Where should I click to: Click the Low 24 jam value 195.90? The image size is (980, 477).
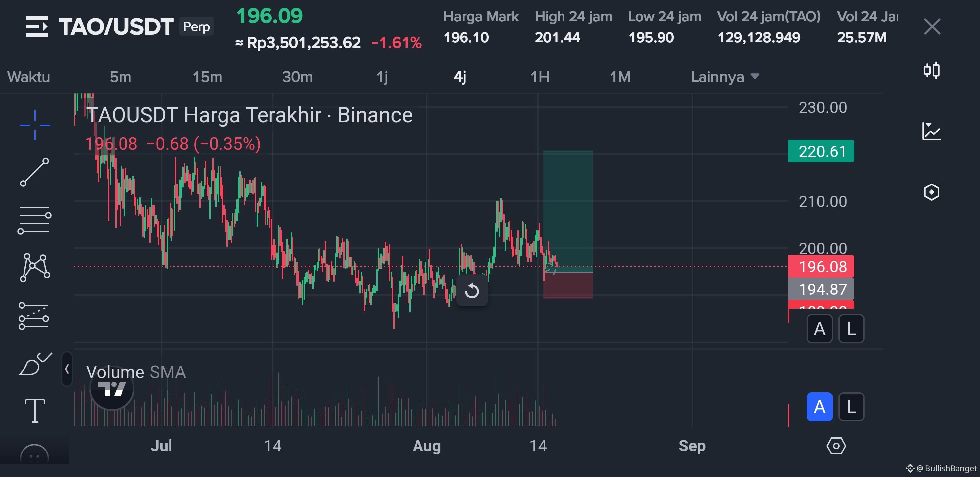(x=651, y=37)
